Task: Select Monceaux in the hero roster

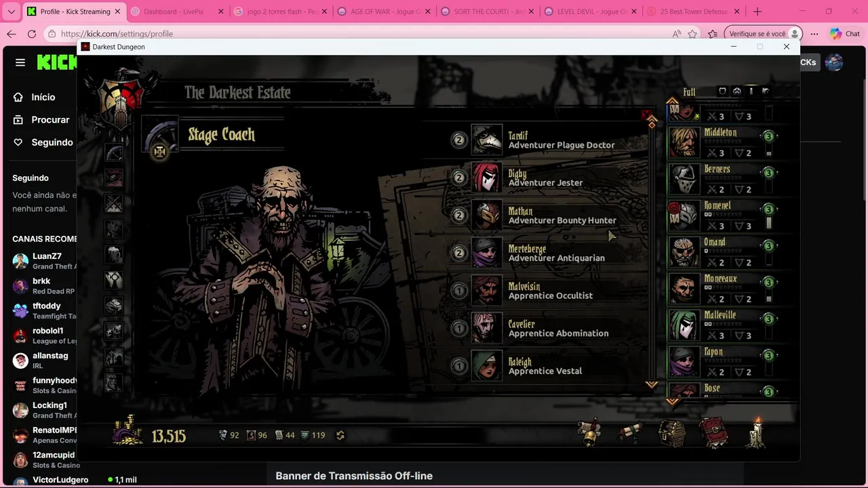Action: coord(723,289)
